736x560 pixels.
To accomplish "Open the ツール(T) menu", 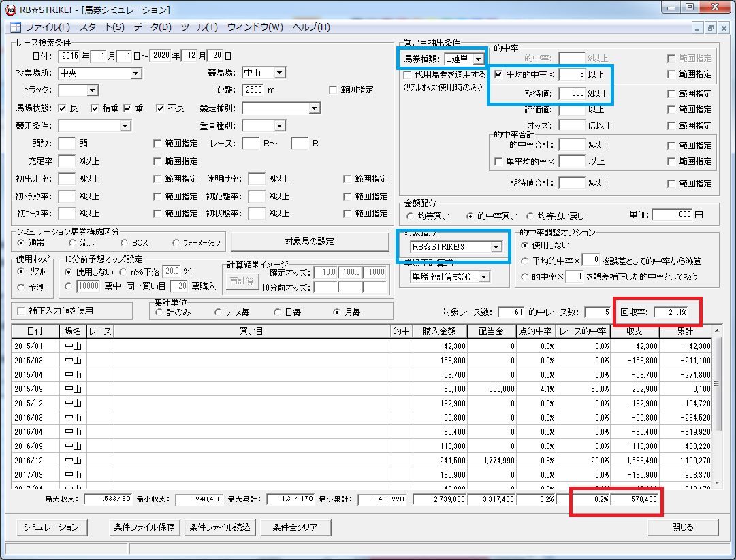I will [x=199, y=27].
